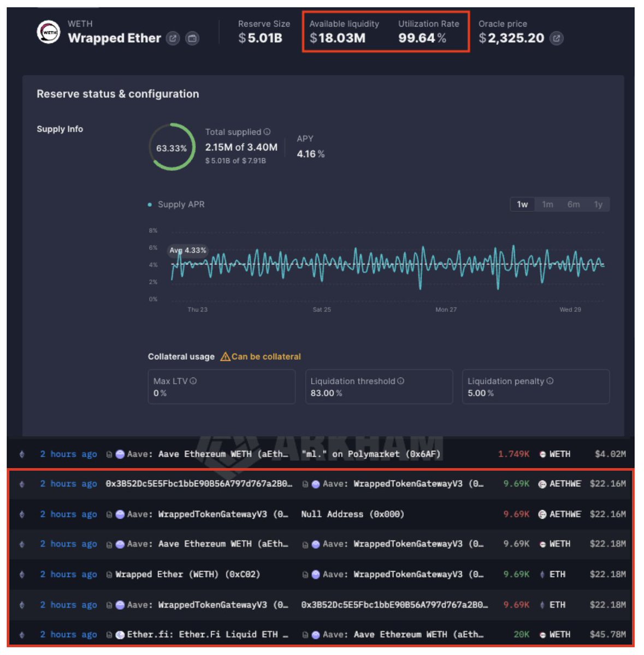Click the Avg 4.33% label on the chart
This screenshot has width=644, height=655.
coord(188,251)
